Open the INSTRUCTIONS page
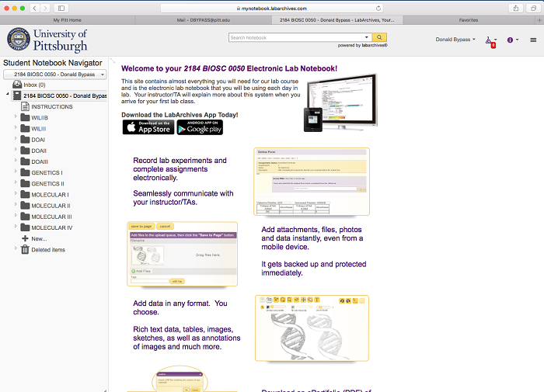Image resolution: width=544 pixels, height=392 pixels. click(x=51, y=106)
